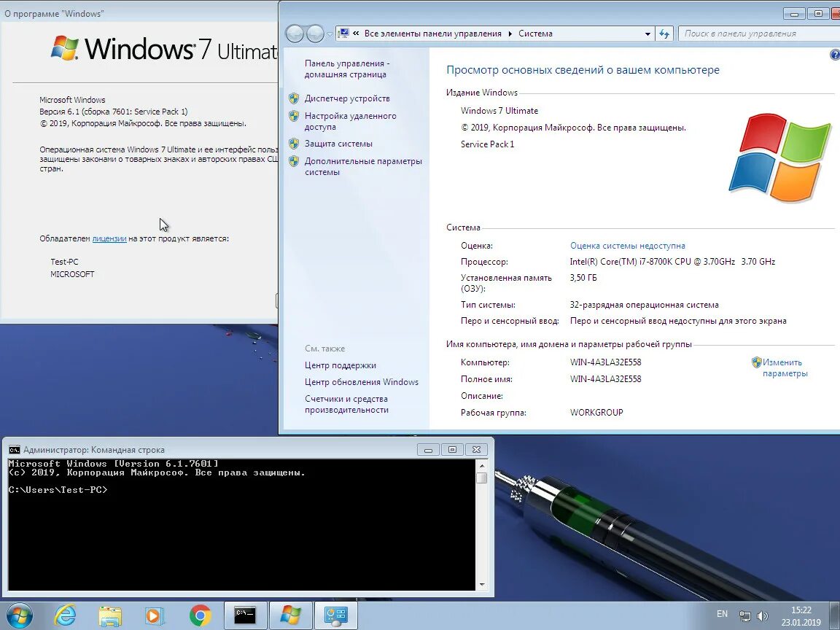Click Command Prompt title bar icon
840x630 pixels.
[x=15, y=449]
